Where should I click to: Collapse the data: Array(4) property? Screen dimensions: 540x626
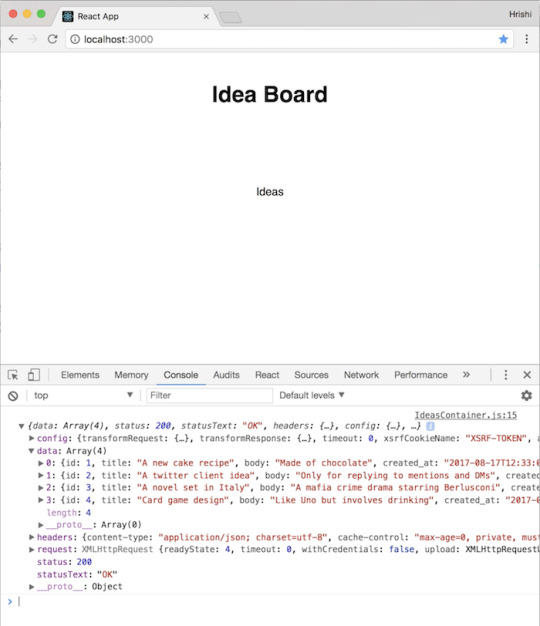tap(31, 451)
